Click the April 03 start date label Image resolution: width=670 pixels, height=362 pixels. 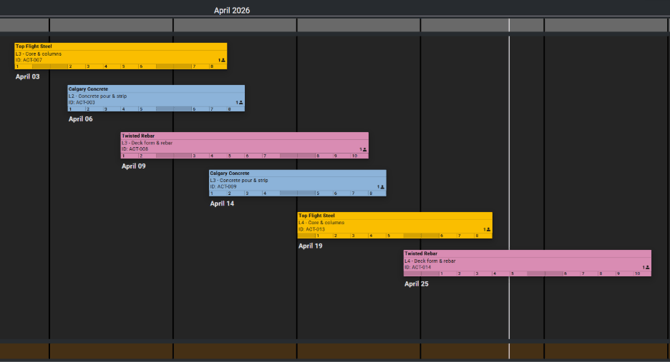tap(28, 77)
